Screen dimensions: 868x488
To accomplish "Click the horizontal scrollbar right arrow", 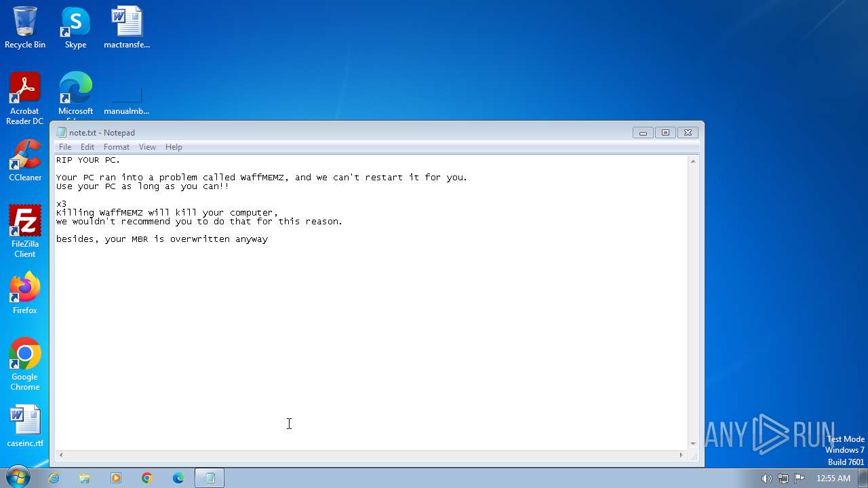I will (x=682, y=455).
